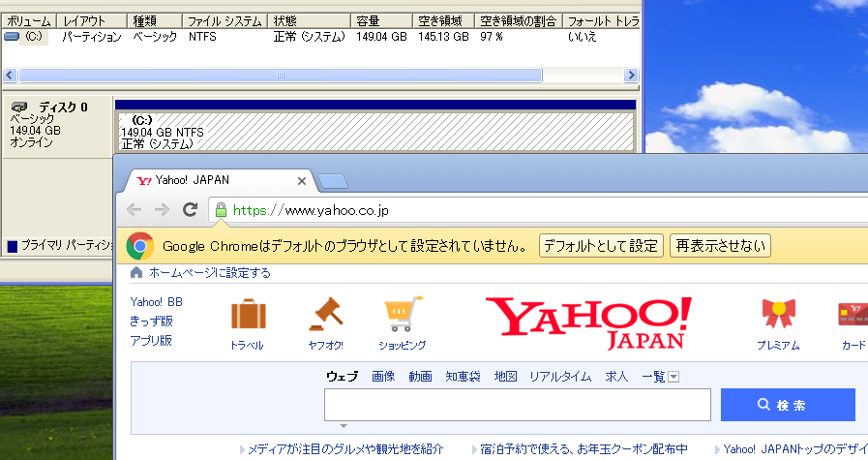Image resolution: width=868 pixels, height=460 pixels.
Task: Expand the small arrow below search box
Action: click(x=344, y=426)
